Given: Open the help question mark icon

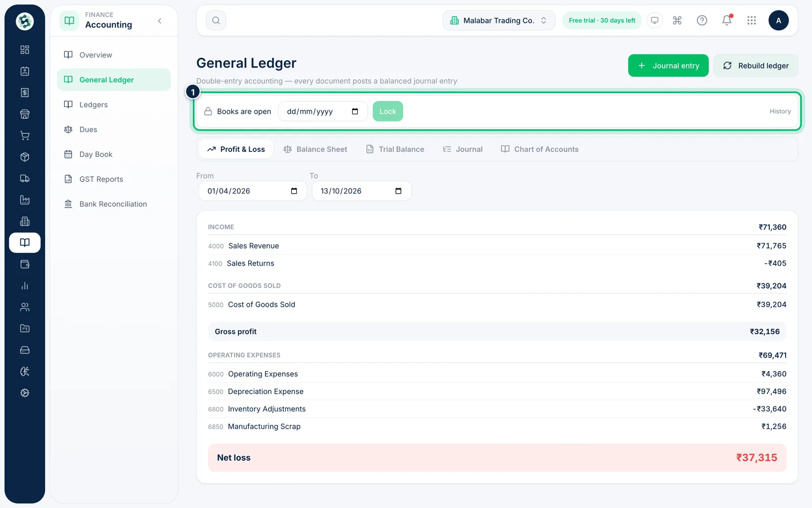Looking at the screenshot, I should click(x=702, y=20).
